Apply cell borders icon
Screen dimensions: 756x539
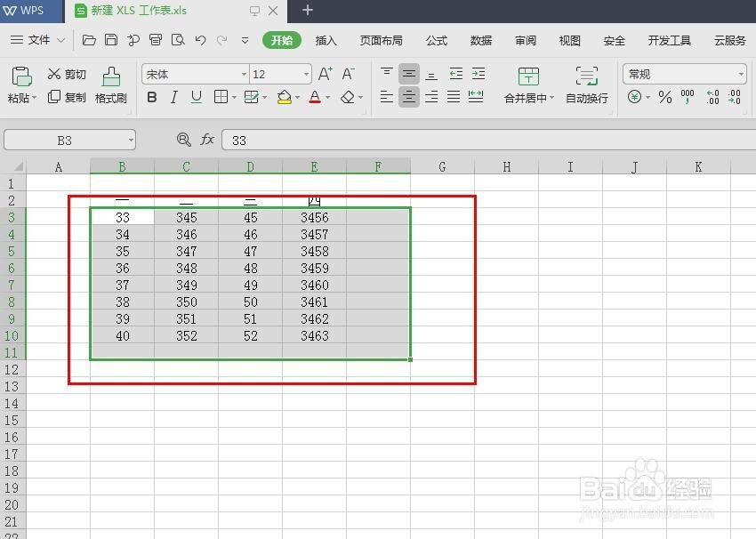click(221, 97)
